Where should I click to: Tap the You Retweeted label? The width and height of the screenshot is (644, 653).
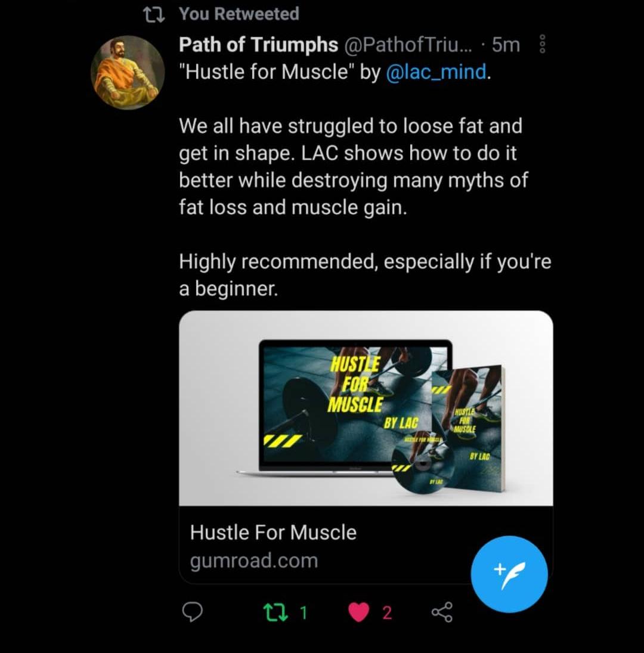239,14
